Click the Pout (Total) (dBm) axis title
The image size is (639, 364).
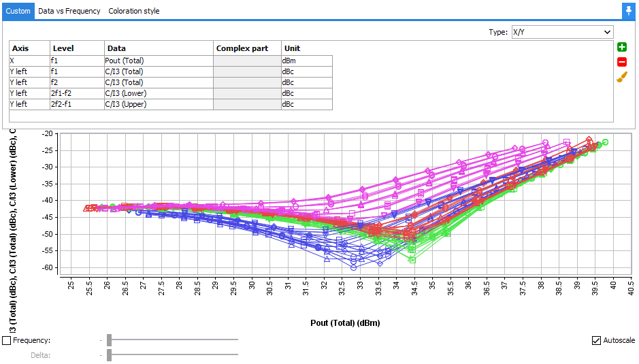(345, 323)
